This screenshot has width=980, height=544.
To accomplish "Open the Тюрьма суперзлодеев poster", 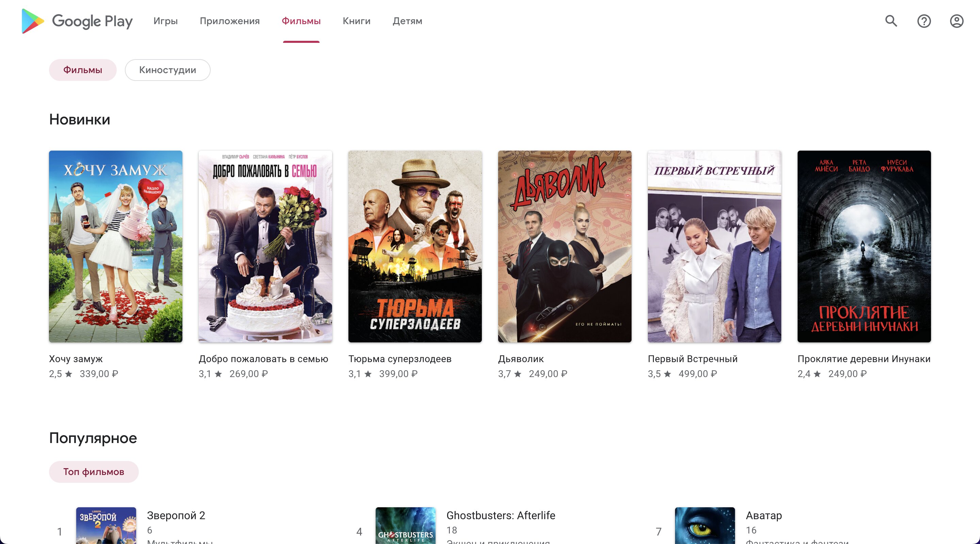I will pyautogui.click(x=415, y=247).
